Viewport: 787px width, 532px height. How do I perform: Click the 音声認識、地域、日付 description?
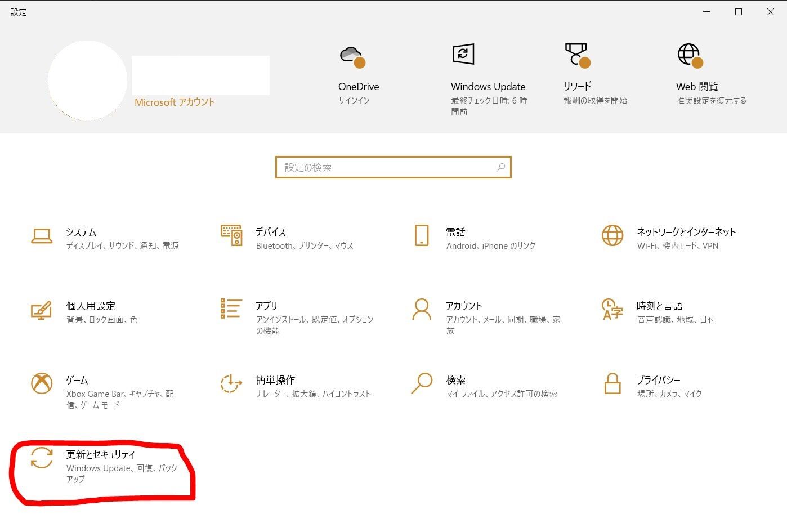click(x=676, y=320)
